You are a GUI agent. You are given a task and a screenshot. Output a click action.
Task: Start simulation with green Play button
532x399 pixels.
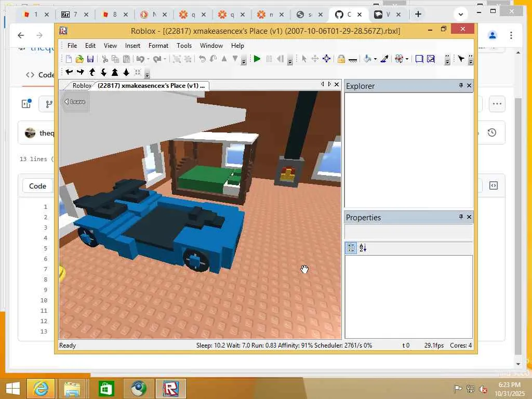pyautogui.click(x=257, y=59)
